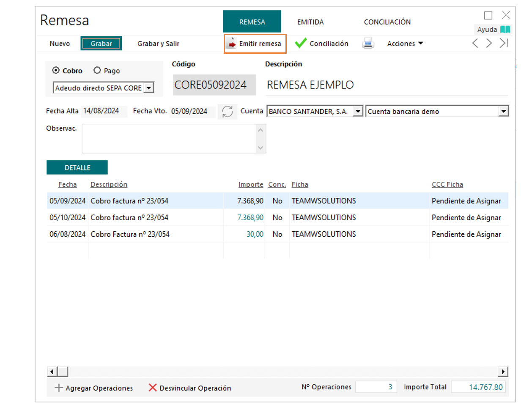Sort by the Descripción column header
Viewport: 532px width, 405px height.
tap(109, 184)
